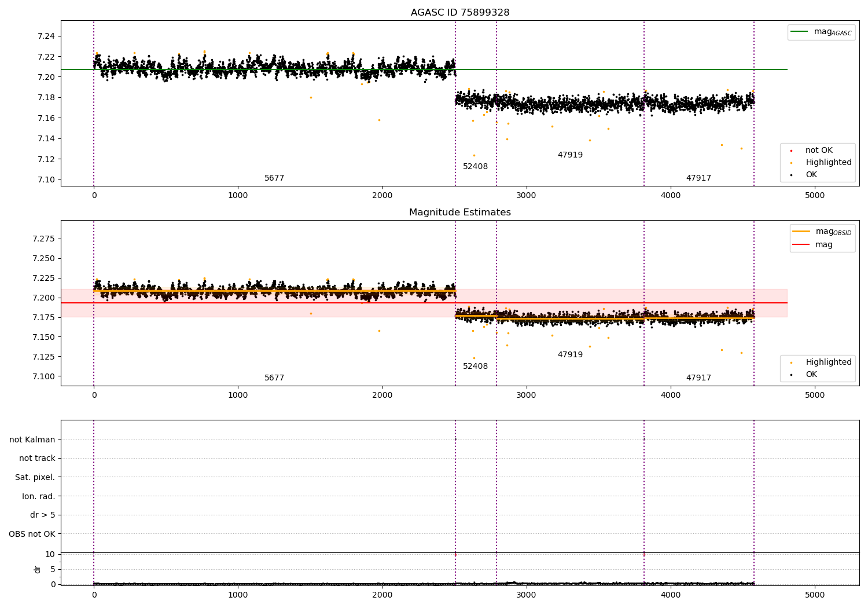The width and height of the screenshot is (868, 608).
Task: Click "52408" label in Magnitude Estimates plot
Action: (x=475, y=367)
